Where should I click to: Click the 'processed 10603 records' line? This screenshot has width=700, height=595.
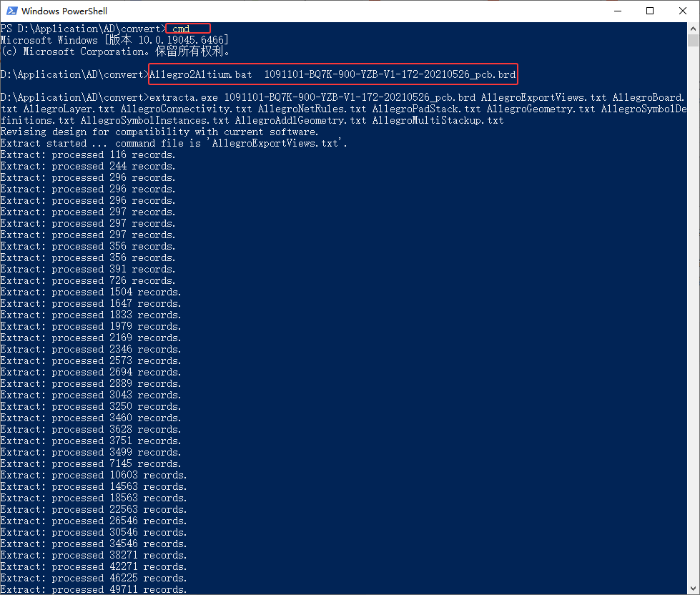(x=94, y=476)
